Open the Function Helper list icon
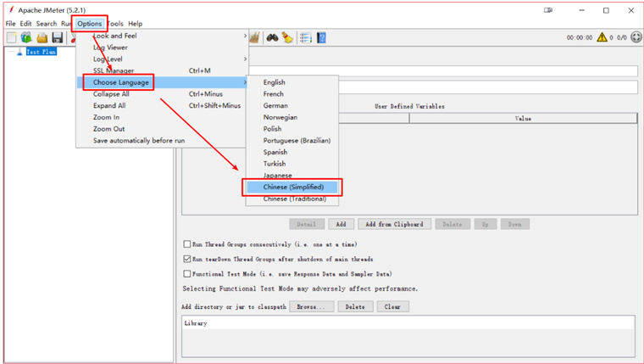 [306, 38]
